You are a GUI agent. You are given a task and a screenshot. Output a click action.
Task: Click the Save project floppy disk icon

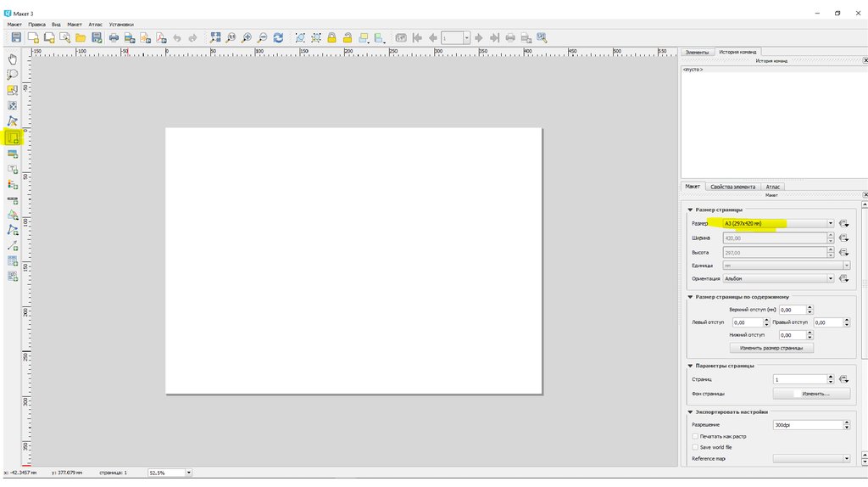(15, 38)
